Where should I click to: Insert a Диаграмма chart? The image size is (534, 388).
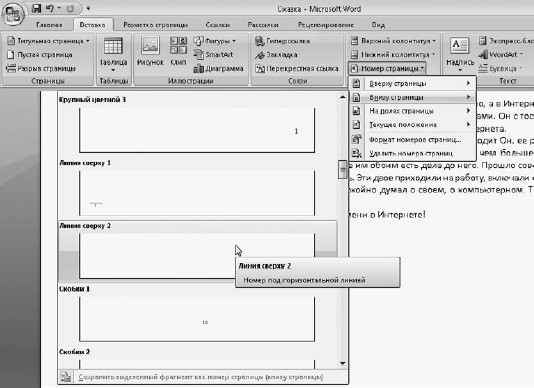click(218, 68)
